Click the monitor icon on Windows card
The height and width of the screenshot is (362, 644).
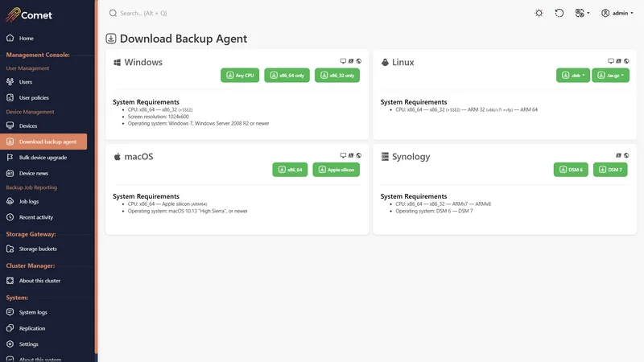[343, 61]
